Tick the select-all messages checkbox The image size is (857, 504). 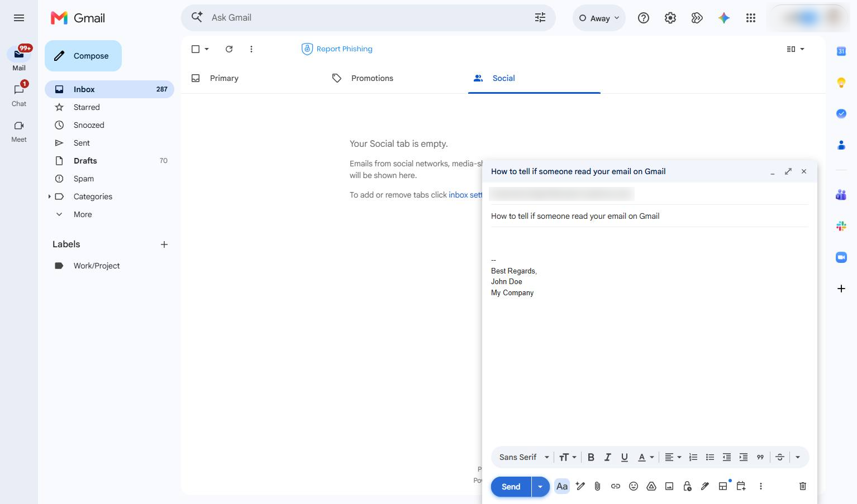(196, 49)
